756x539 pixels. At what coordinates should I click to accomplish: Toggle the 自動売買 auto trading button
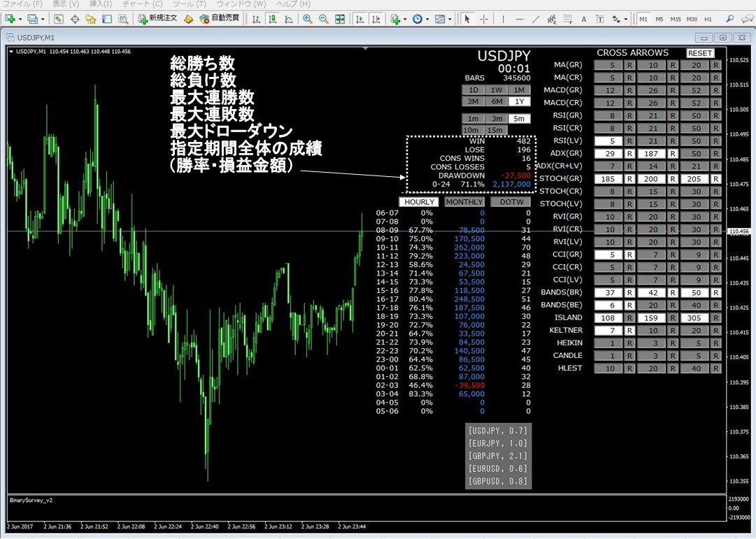[220, 19]
